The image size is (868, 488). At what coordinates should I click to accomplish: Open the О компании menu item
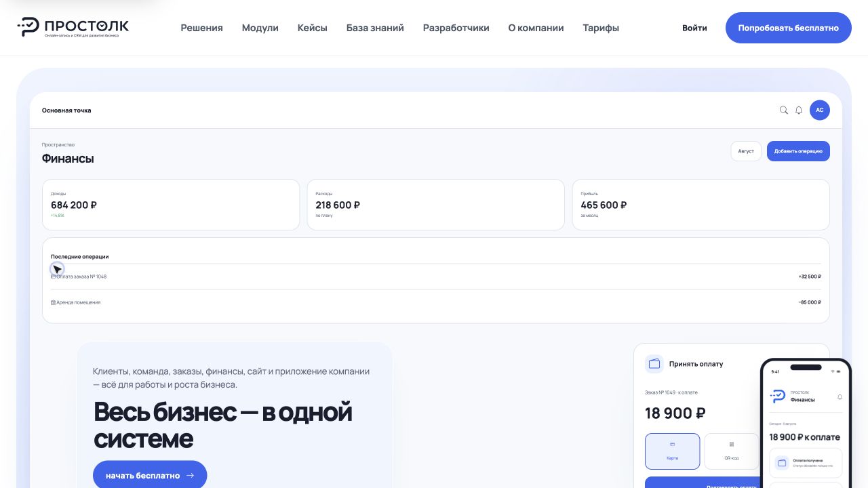click(536, 28)
